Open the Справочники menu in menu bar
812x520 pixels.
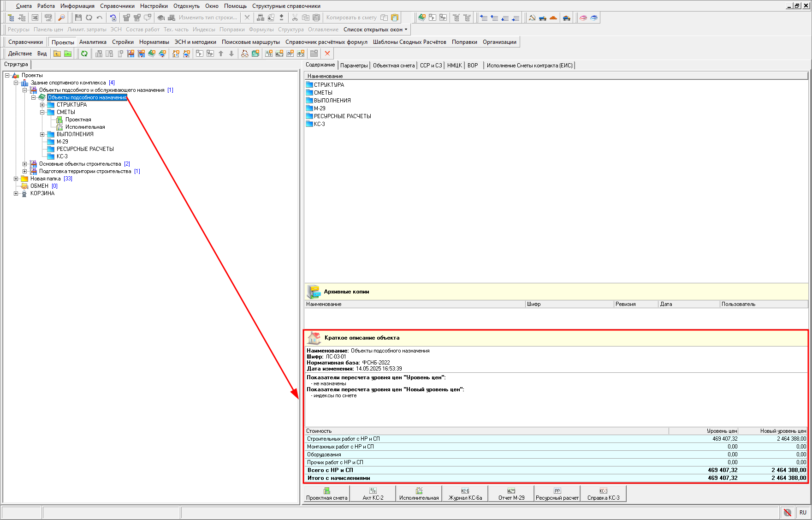[117, 6]
